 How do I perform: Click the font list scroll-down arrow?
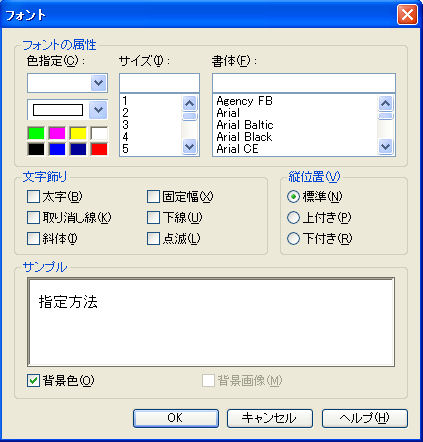(386, 147)
